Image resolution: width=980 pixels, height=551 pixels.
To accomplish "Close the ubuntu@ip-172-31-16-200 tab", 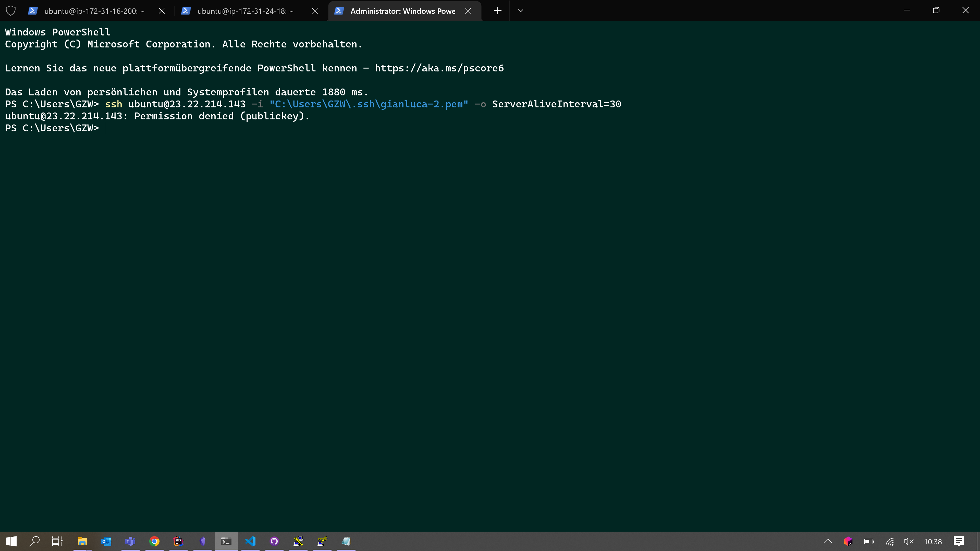I will tap(162, 11).
